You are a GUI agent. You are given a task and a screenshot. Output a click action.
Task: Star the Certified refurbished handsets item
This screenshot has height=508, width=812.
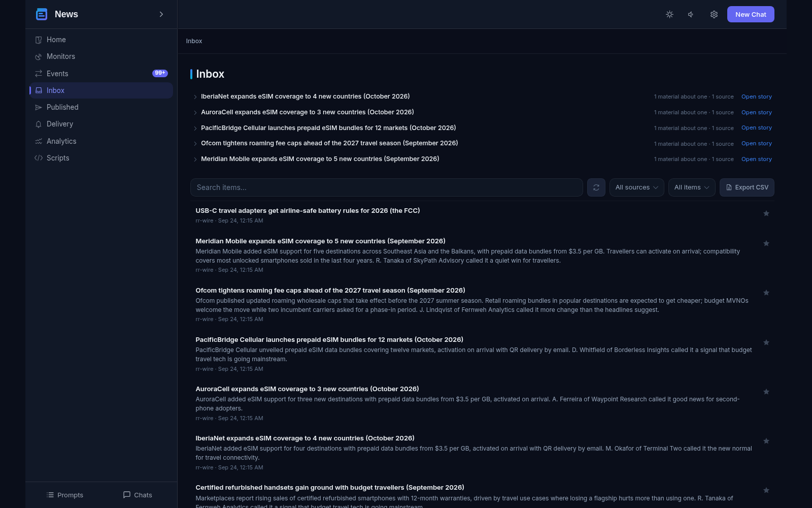[766, 490]
